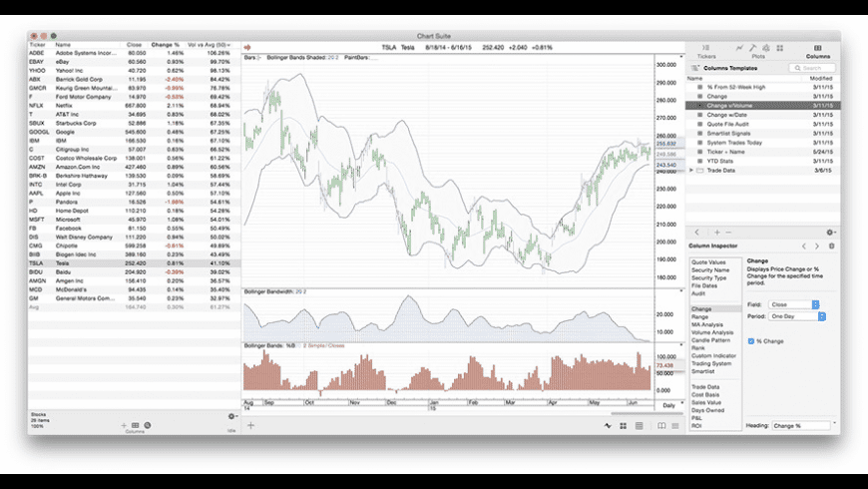Viewport: 868px width, 489px height.
Task: Select the TSLA Tesla row
Action: tap(135, 263)
